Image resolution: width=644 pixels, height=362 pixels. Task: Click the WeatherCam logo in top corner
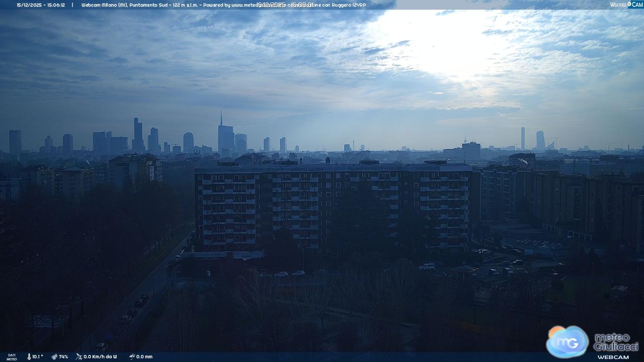[626, 5]
